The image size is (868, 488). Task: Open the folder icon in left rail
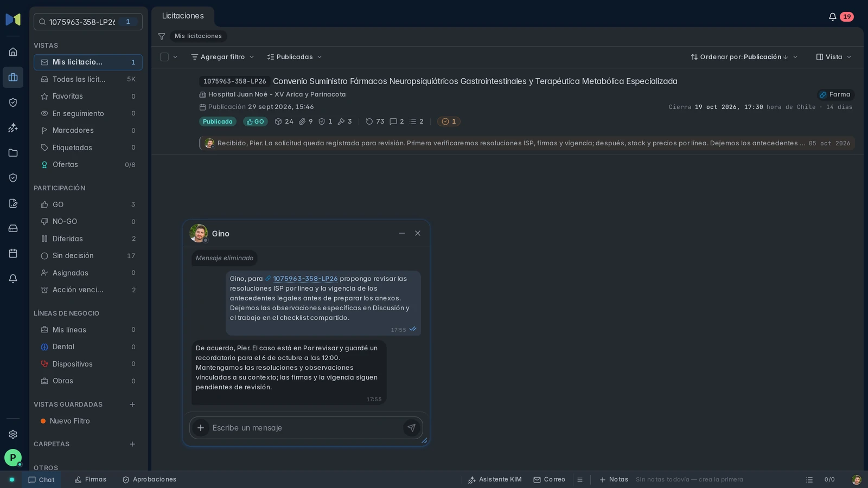(x=13, y=153)
